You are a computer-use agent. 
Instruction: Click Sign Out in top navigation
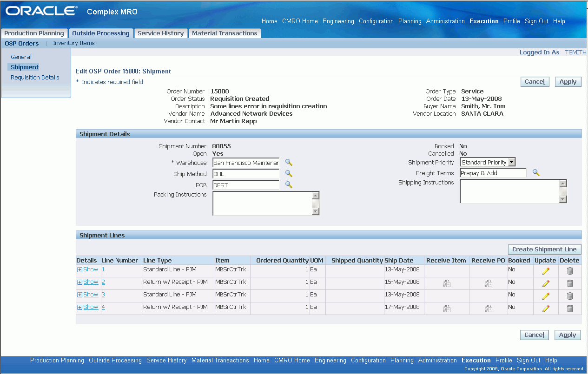[x=536, y=21]
